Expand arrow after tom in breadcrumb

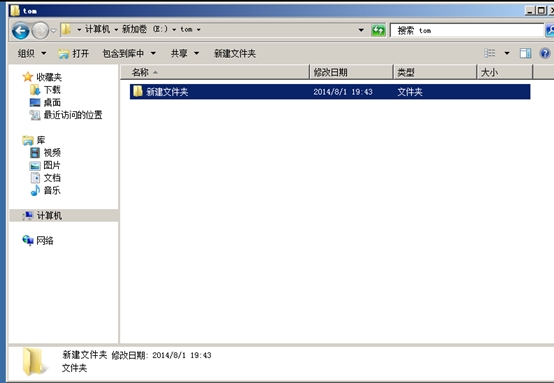[x=199, y=30]
